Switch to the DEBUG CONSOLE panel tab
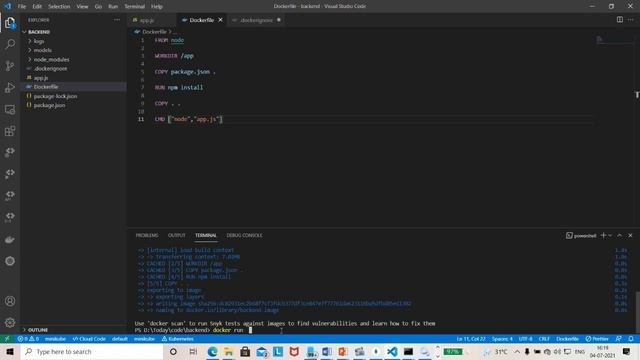Screen dimensions: 640x360 pos(244,236)
